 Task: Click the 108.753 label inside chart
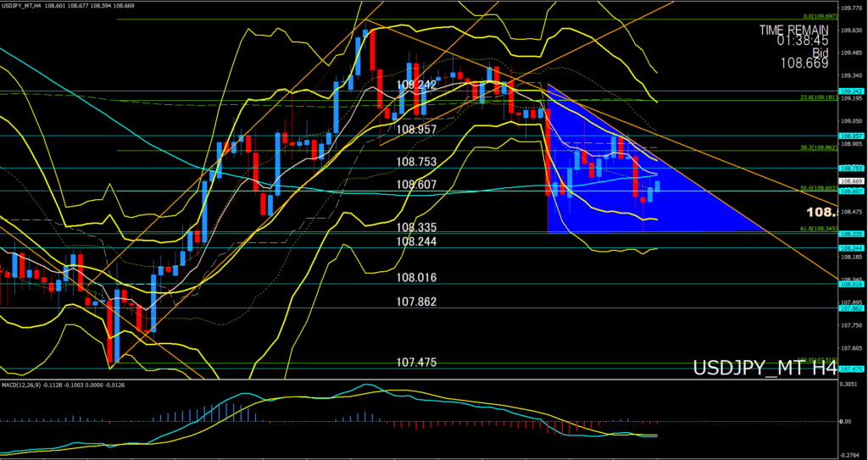(x=416, y=162)
